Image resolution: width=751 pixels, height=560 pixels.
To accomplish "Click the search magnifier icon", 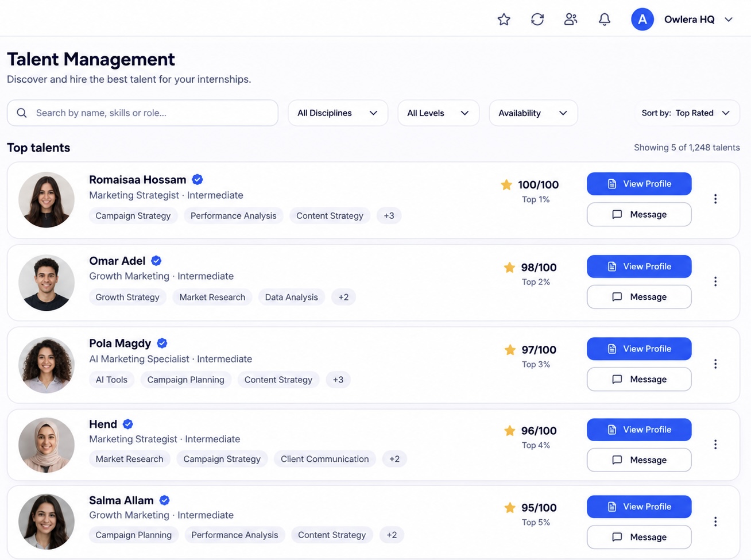I will coord(22,113).
